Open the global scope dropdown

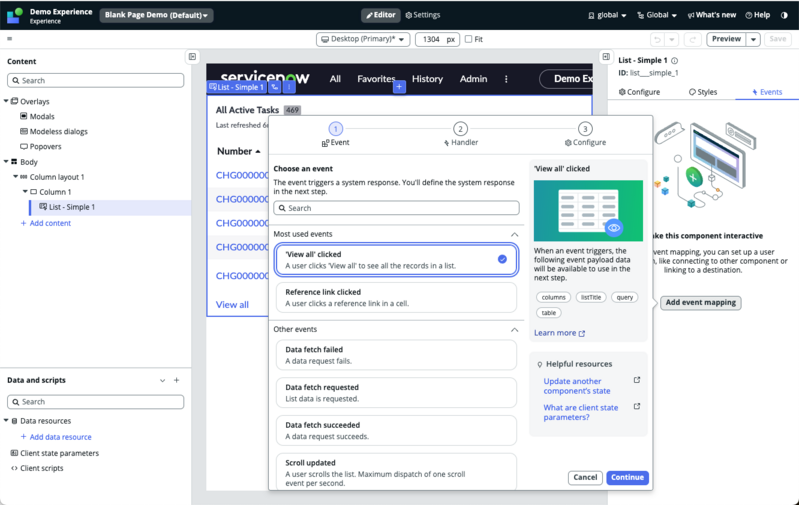click(607, 15)
